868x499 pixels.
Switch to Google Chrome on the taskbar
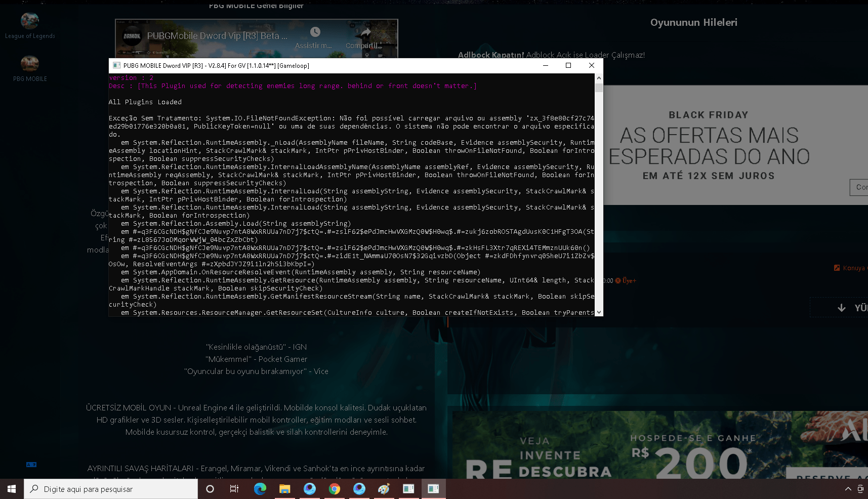coord(335,489)
